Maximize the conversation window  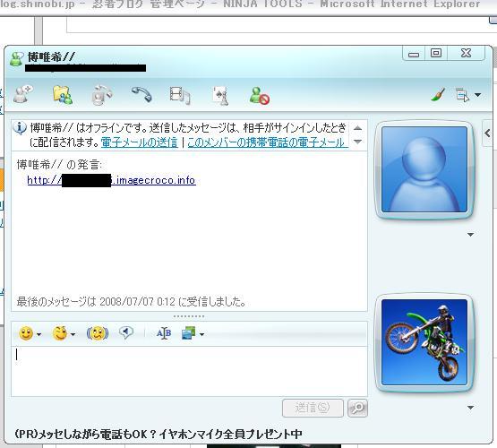pyautogui.click(x=436, y=53)
